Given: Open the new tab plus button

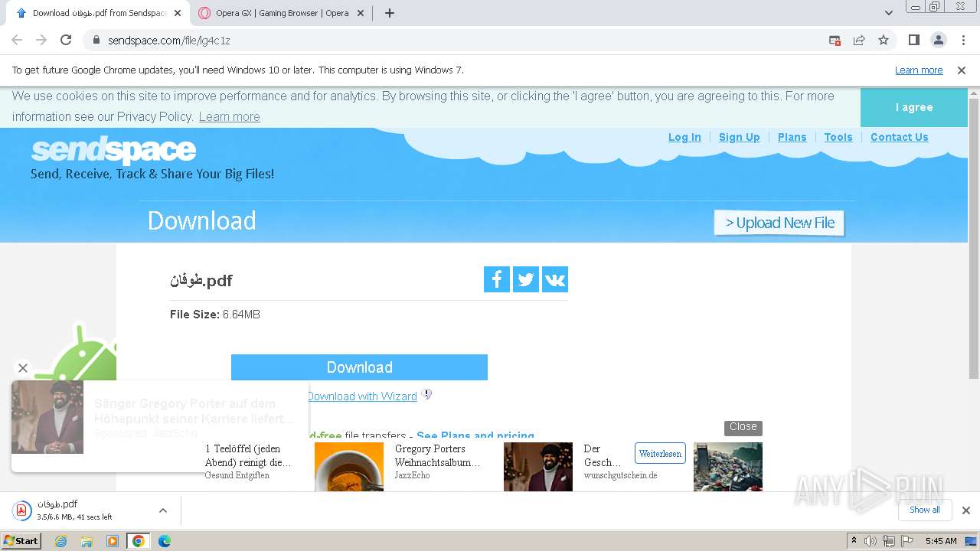Looking at the screenshot, I should tap(390, 13).
